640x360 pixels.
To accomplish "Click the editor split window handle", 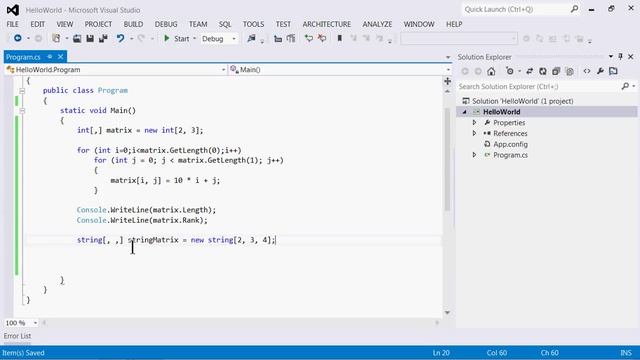I will 448,81.
